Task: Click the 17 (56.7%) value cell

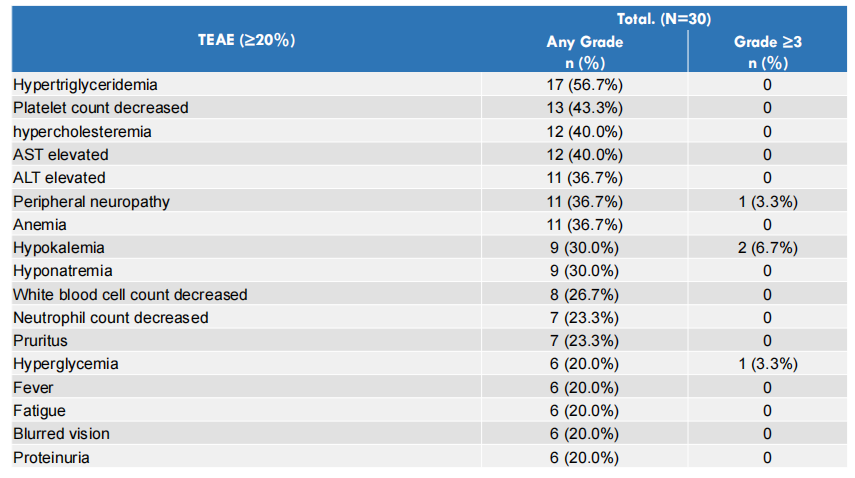Action: (584, 85)
